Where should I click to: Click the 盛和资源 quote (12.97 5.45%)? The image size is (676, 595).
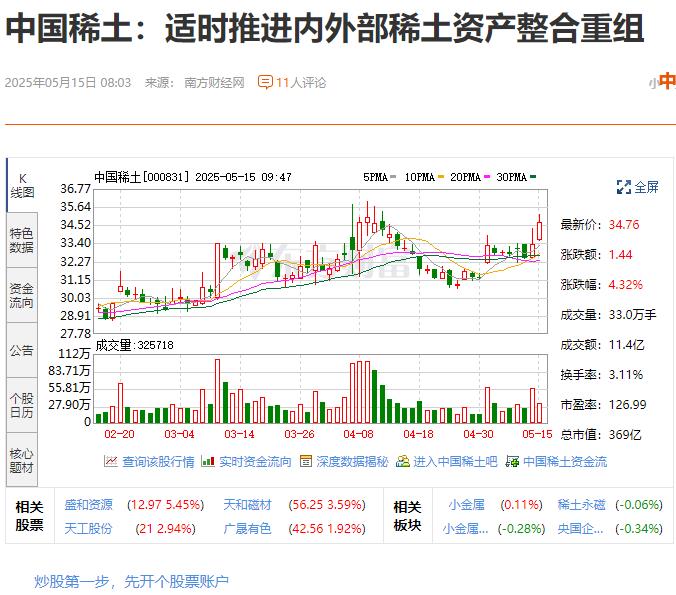coord(166,504)
